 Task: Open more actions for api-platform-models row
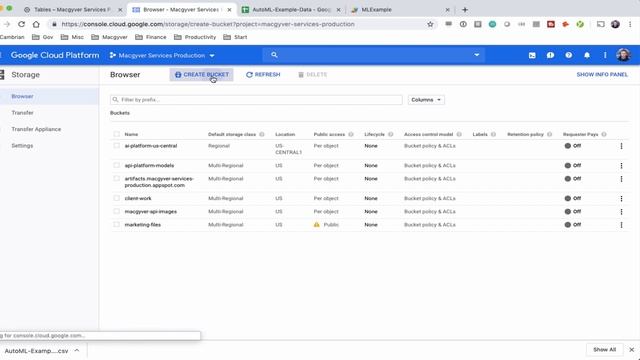click(x=621, y=166)
